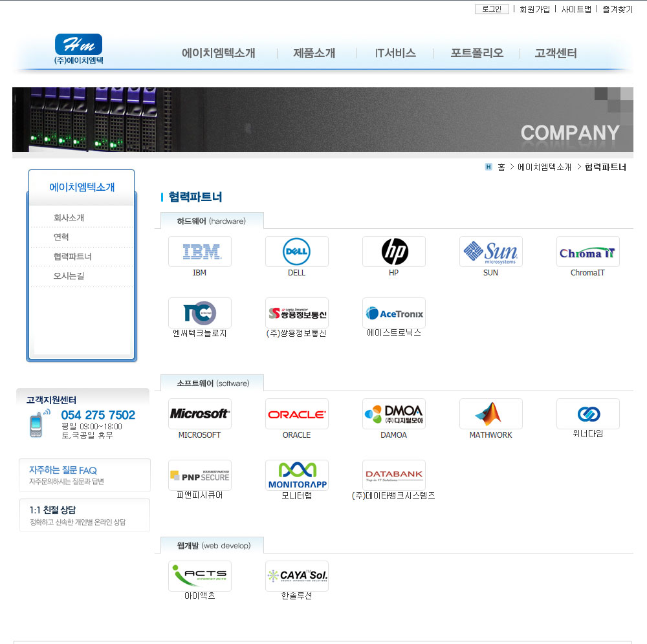Open the Oracle logo
Image resolution: width=647 pixels, height=644 pixels.
297,414
